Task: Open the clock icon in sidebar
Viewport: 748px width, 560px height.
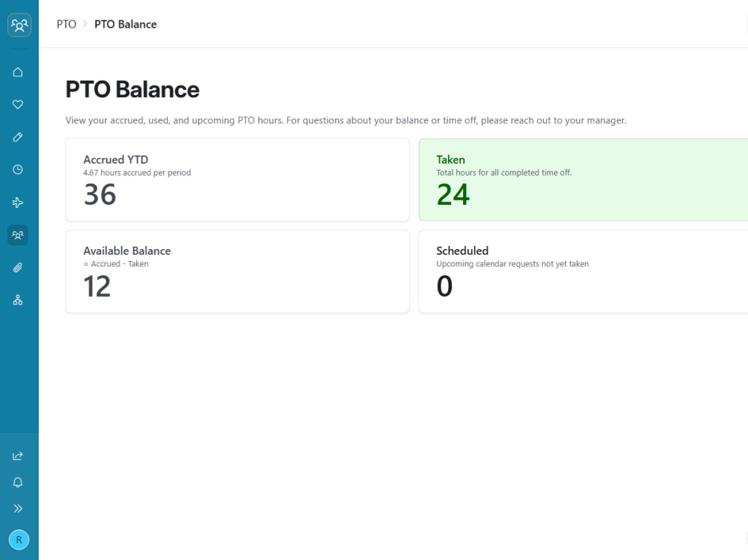Action: (18, 170)
